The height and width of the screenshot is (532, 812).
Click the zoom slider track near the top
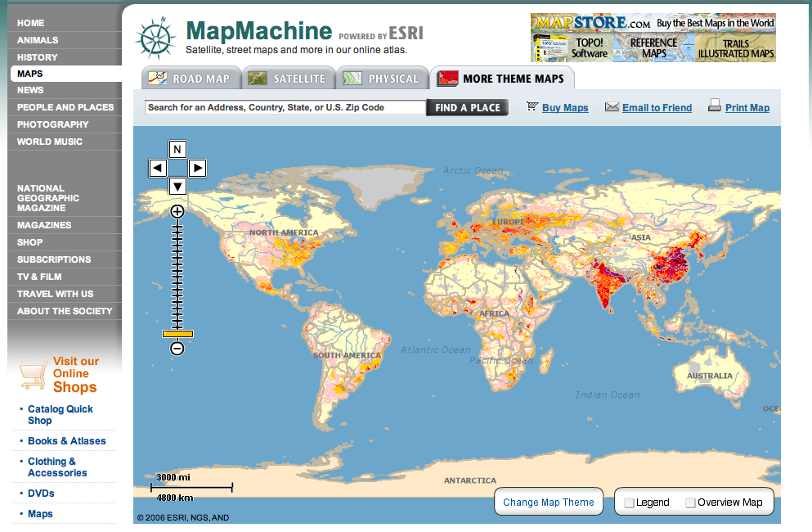click(177, 228)
